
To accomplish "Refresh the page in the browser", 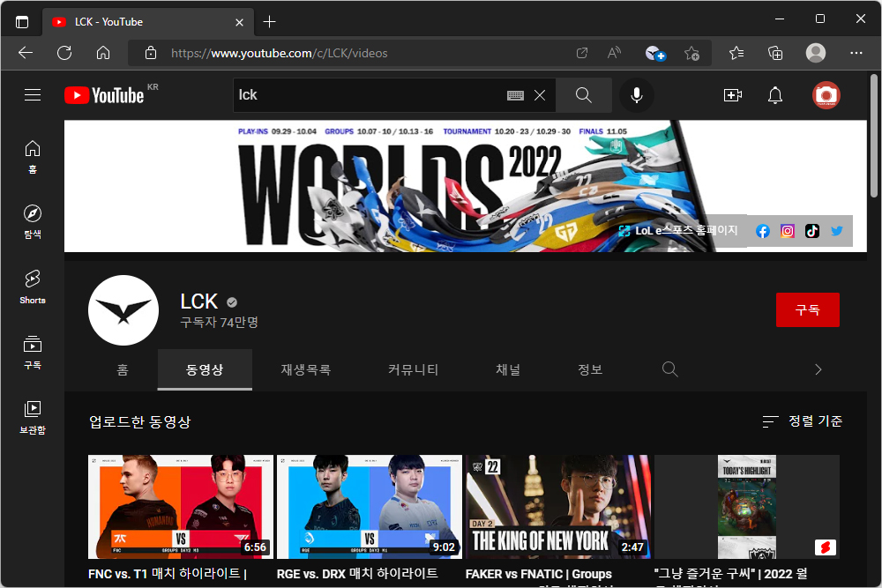I will click(x=64, y=53).
